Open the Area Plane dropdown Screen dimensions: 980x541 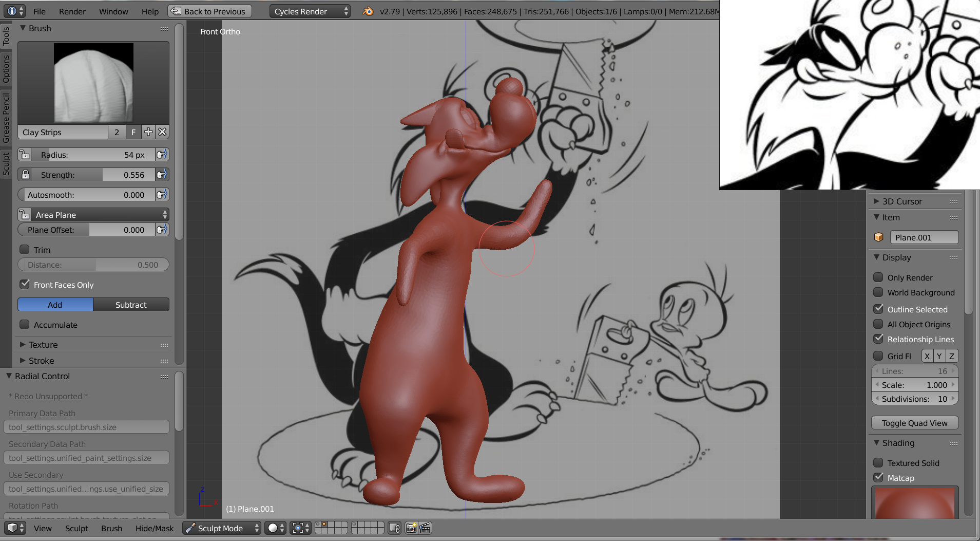click(x=100, y=215)
